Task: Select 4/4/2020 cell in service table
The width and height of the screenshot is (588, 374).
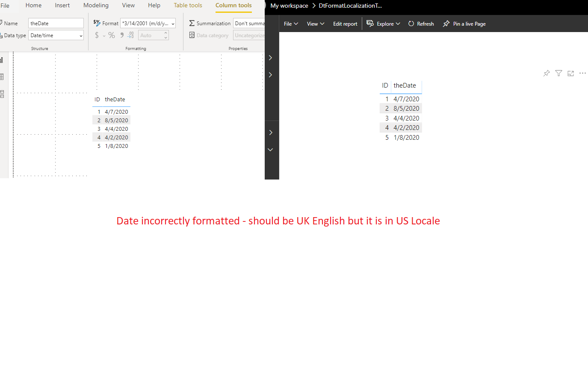Action: (x=406, y=118)
